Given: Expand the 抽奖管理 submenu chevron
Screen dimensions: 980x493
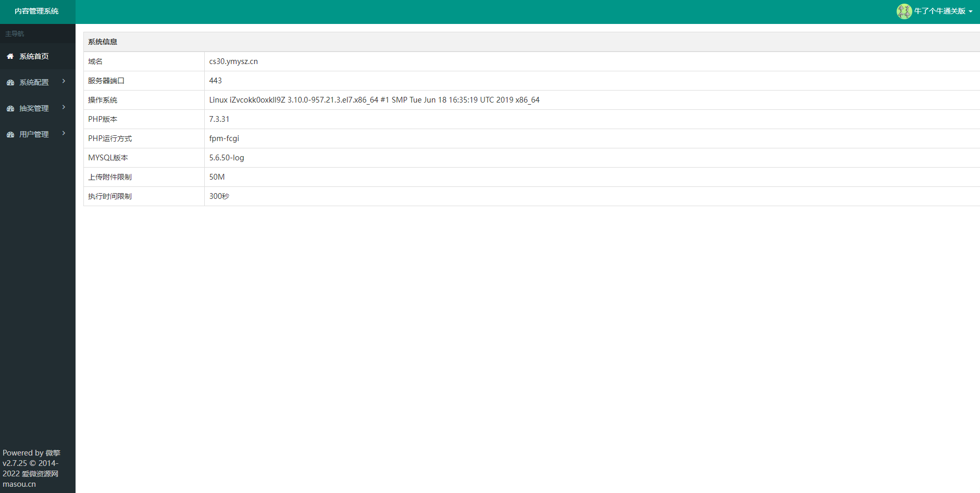Looking at the screenshot, I should point(64,107).
